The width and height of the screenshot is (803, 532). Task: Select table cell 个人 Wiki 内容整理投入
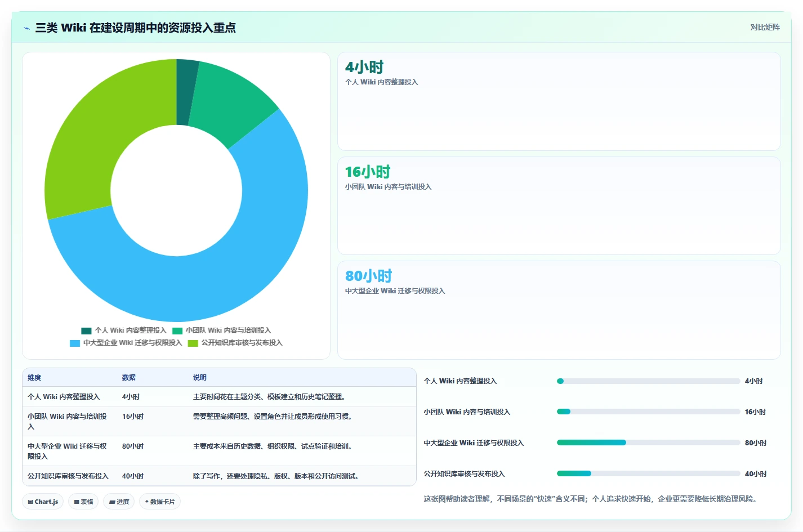pyautogui.click(x=64, y=397)
